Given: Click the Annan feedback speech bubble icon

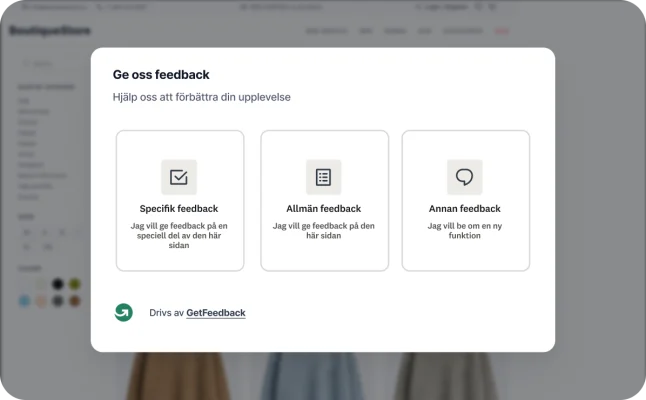Looking at the screenshot, I should 464,177.
